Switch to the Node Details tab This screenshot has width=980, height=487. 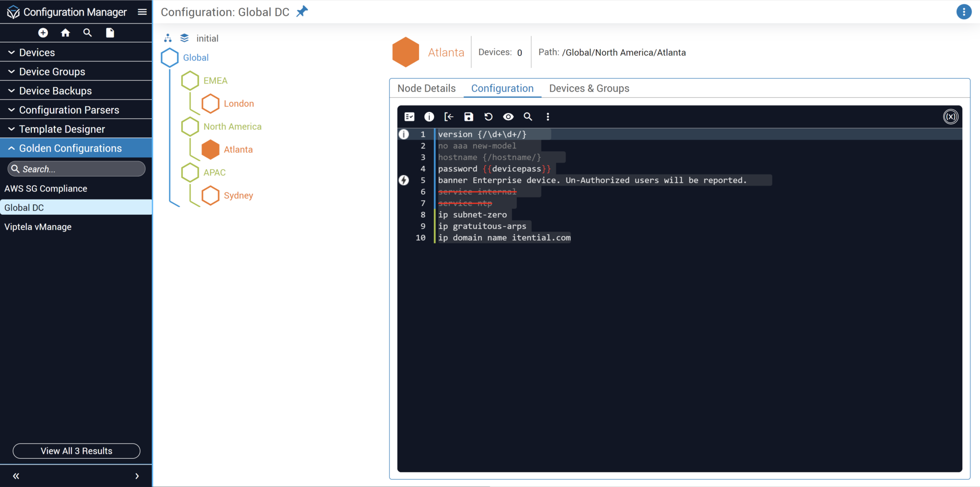(x=426, y=89)
